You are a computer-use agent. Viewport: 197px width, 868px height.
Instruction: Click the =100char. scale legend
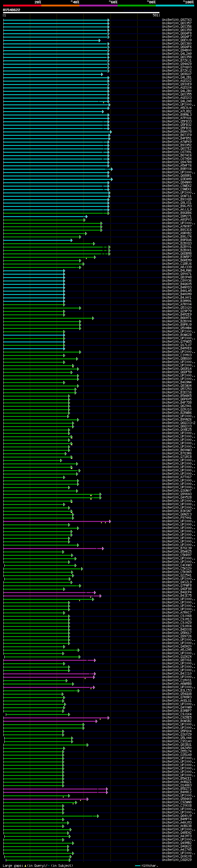[x=147, y=866]
